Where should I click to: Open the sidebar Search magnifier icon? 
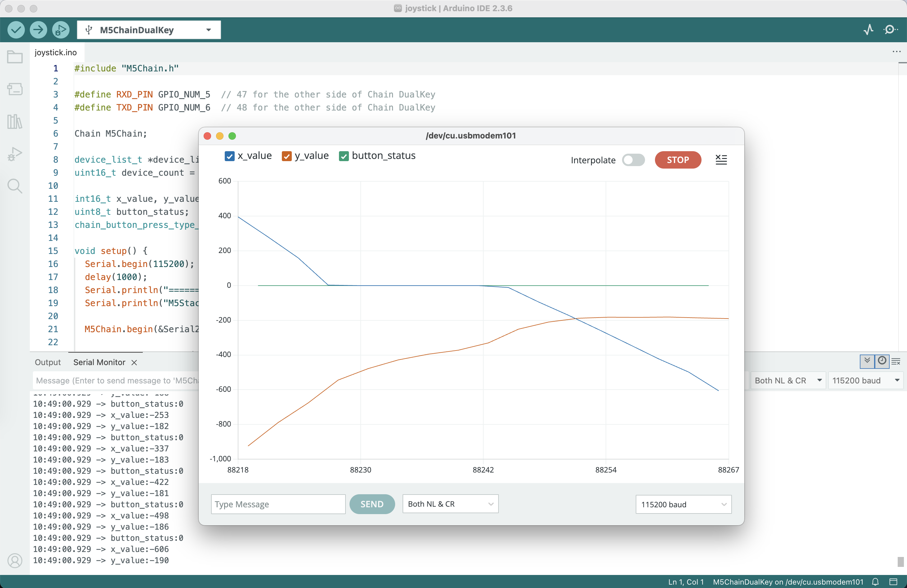coord(15,186)
